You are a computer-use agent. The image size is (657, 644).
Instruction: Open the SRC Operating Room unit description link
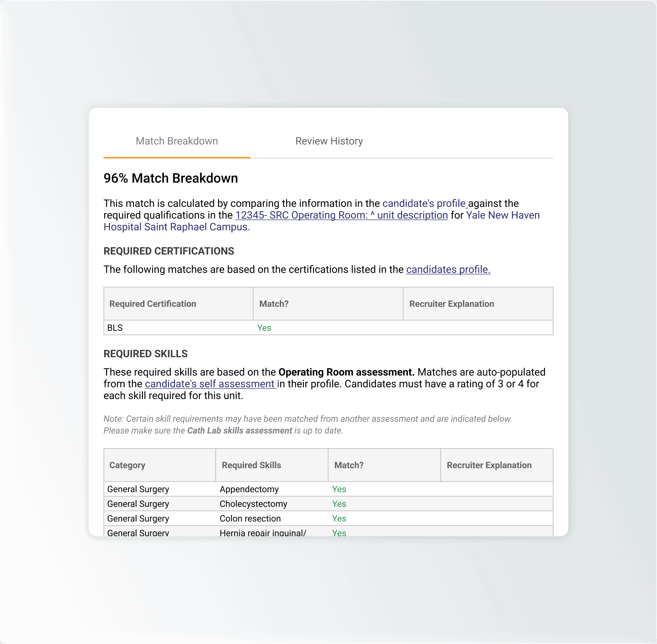click(x=341, y=215)
